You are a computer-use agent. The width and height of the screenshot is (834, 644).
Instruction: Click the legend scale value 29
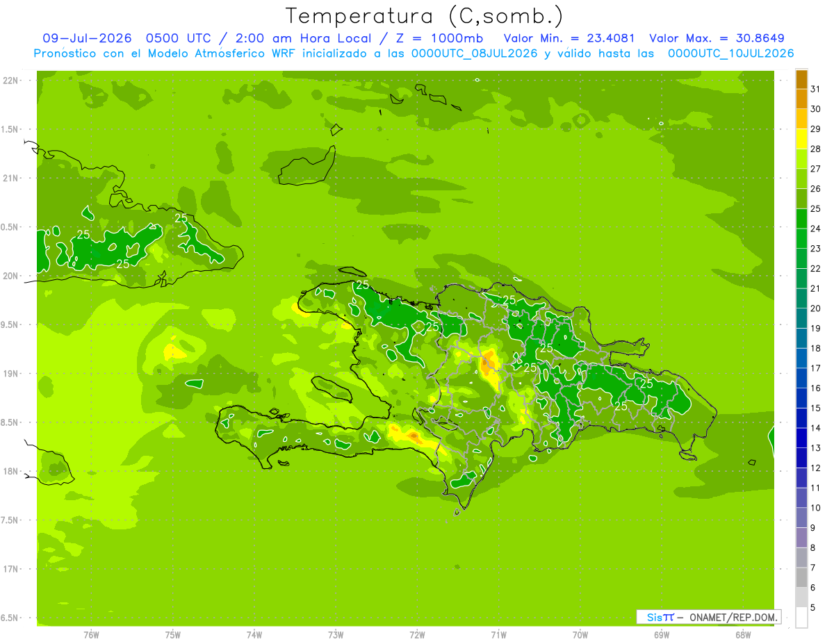(815, 129)
